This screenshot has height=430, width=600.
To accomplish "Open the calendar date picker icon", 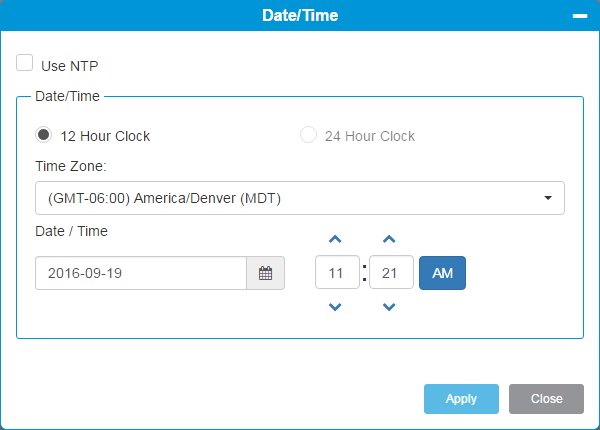I will tap(266, 273).
